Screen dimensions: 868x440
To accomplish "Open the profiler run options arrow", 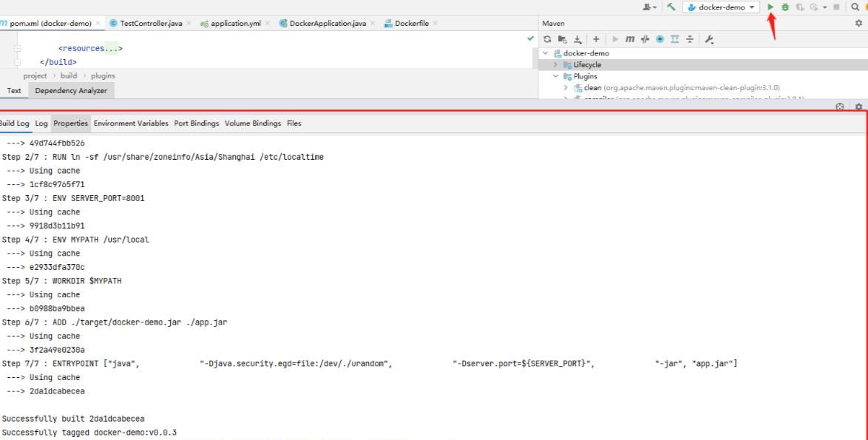I will pos(825,7).
